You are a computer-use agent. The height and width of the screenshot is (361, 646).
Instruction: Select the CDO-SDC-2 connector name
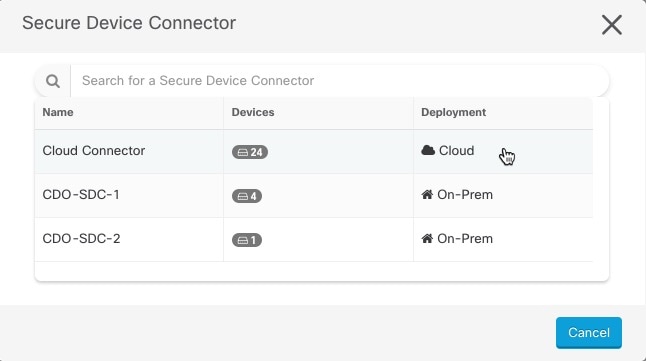coord(81,239)
